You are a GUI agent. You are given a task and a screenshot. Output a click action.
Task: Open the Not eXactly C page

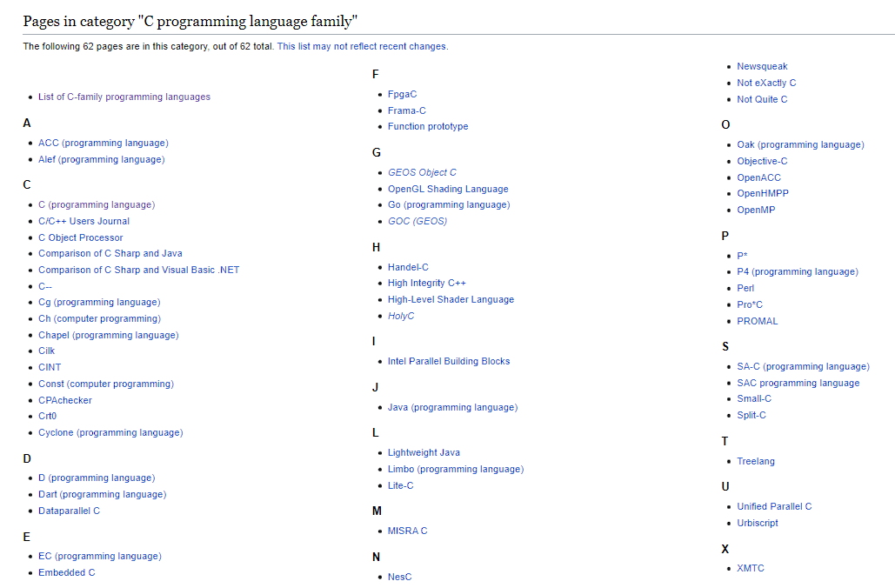[x=766, y=84]
